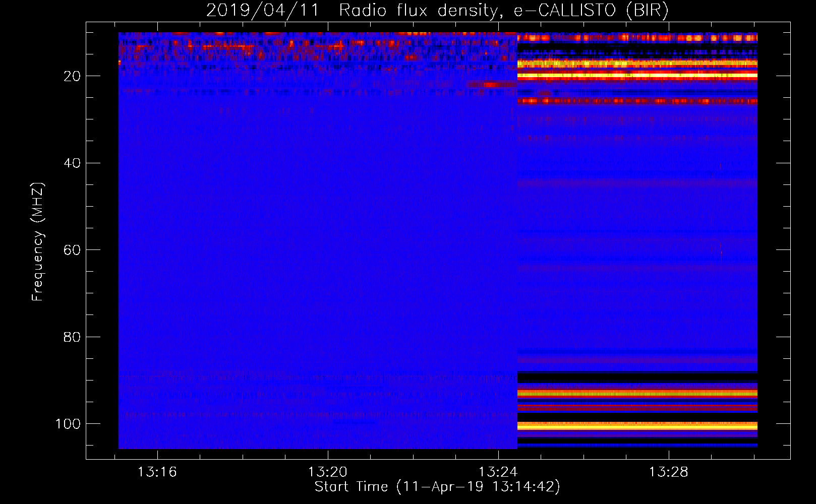The image size is (816, 504).
Task: Click the 60 frequency tick label
Action: (72, 250)
